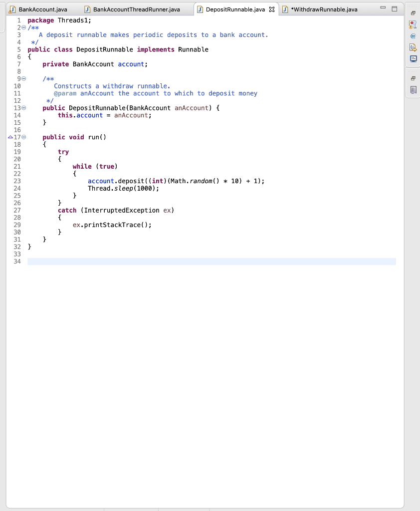Open the Javadoc view icon in right sidebar
The image size is (420, 511).
tap(414, 35)
